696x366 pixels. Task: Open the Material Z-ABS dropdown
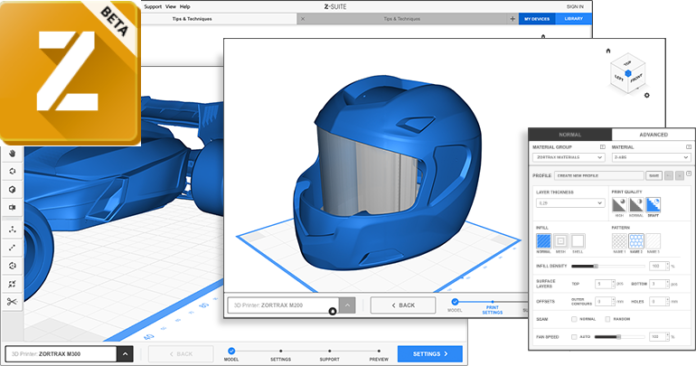point(651,157)
